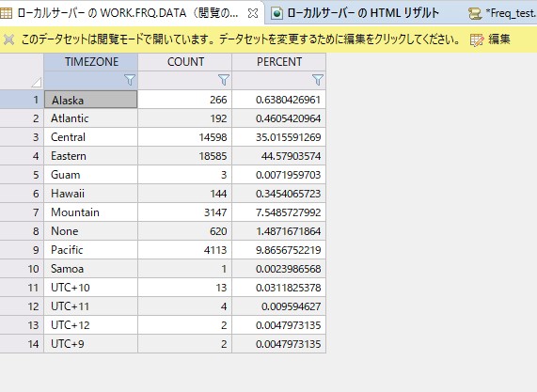The width and height of the screenshot is (537, 392).
Task: Close the WORK.FRQ.DATA tab
Action: (x=253, y=13)
